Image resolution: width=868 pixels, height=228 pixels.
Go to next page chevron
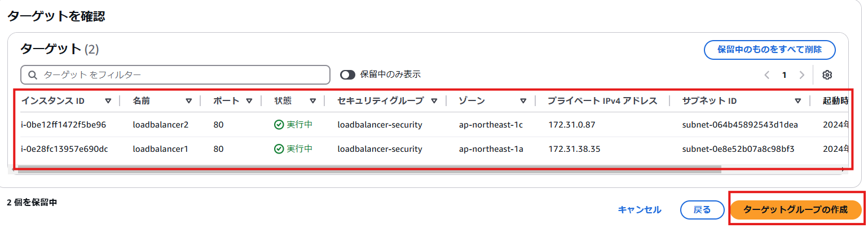[x=801, y=75]
